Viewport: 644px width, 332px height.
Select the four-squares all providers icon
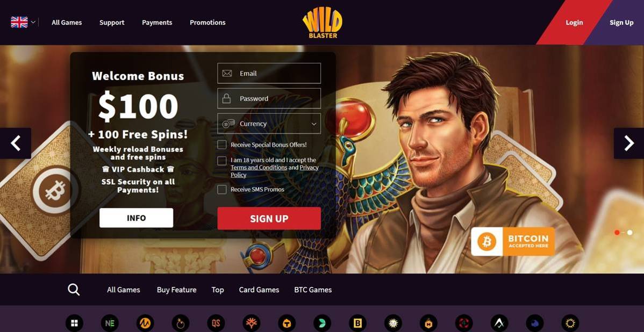[x=74, y=323]
